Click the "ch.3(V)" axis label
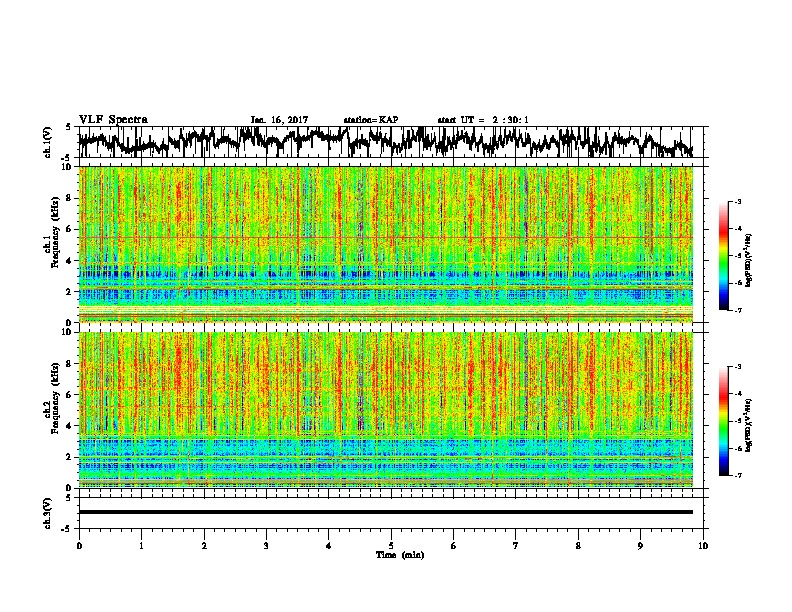792x612 pixels. (x=48, y=514)
